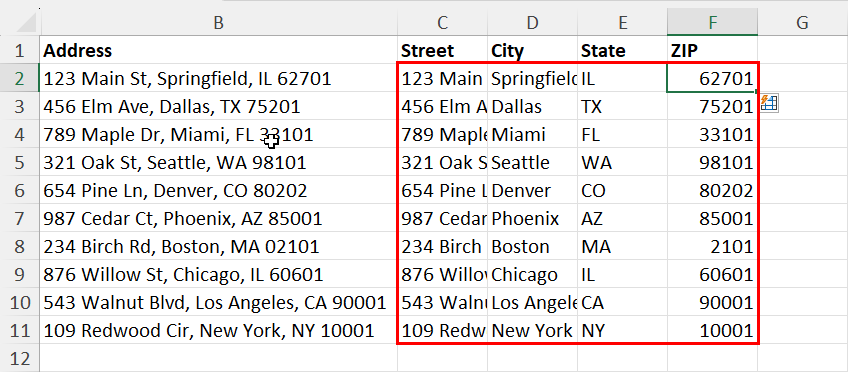Click ZIP cell 85001
This screenshot has height=372, width=848.
(712, 218)
